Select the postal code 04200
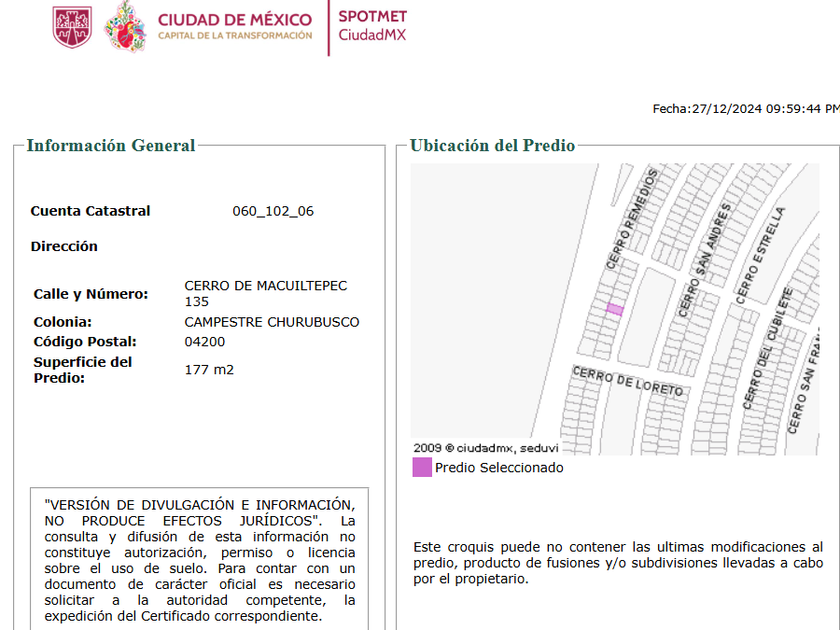Viewport: 840px width, 630px height. pos(205,342)
